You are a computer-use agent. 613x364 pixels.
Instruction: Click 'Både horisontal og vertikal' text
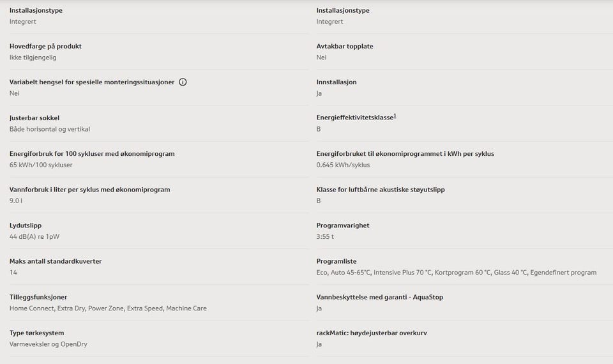click(50, 129)
